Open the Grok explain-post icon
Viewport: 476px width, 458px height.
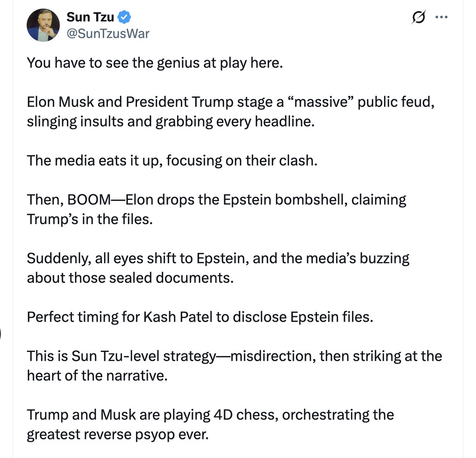[418, 17]
